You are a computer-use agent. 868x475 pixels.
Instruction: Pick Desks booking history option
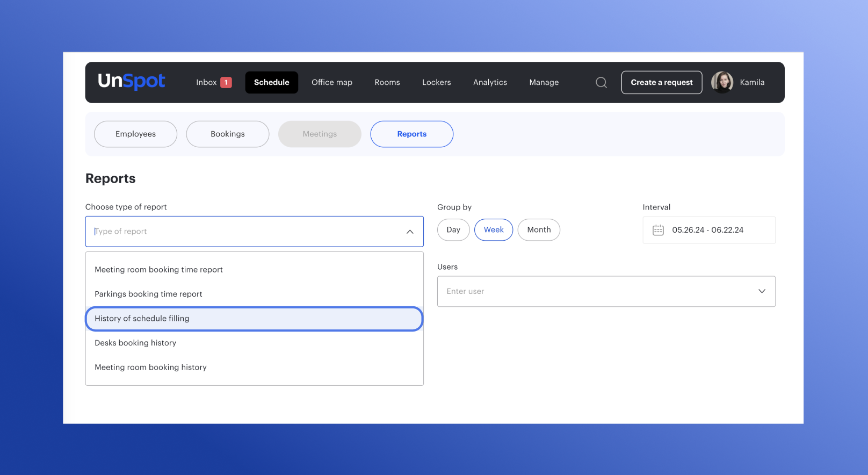[255, 343]
